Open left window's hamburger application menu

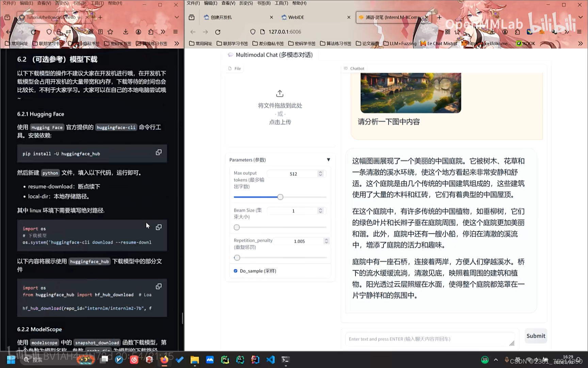tap(176, 32)
